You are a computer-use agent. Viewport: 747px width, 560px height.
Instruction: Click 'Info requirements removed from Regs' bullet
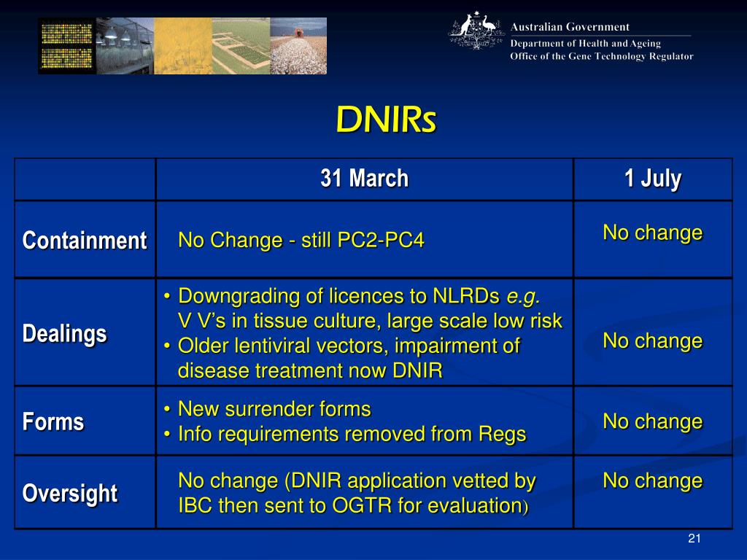[x=352, y=435]
